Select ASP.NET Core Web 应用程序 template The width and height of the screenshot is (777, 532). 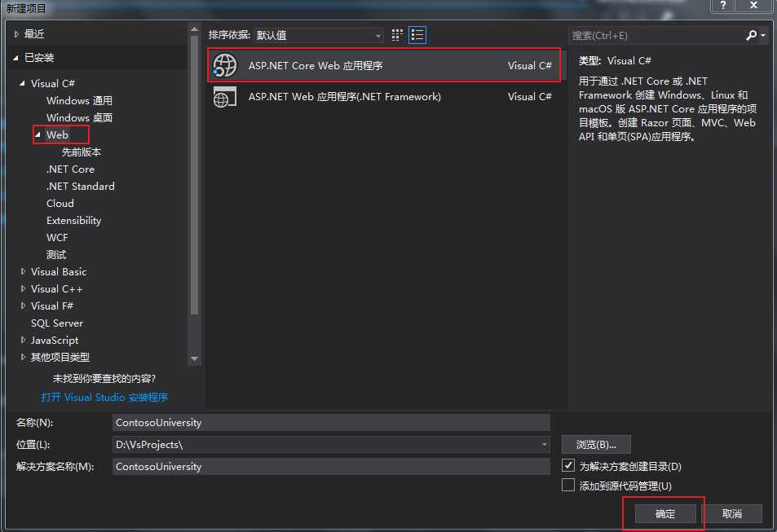384,65
